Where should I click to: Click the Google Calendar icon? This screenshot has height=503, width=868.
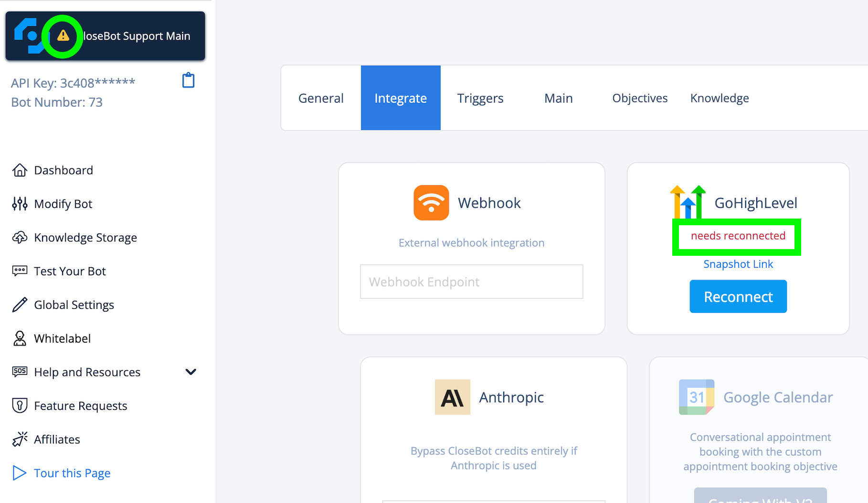pos(697,397)
